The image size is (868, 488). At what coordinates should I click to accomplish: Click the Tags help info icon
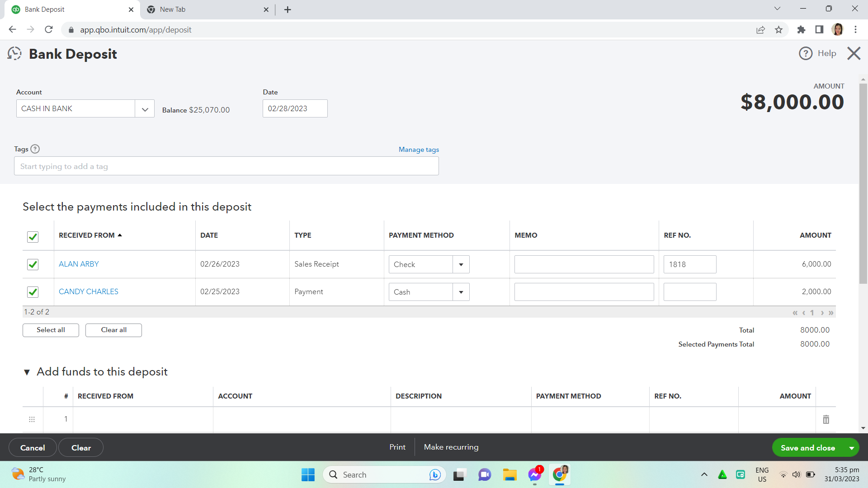coord(35,149)
